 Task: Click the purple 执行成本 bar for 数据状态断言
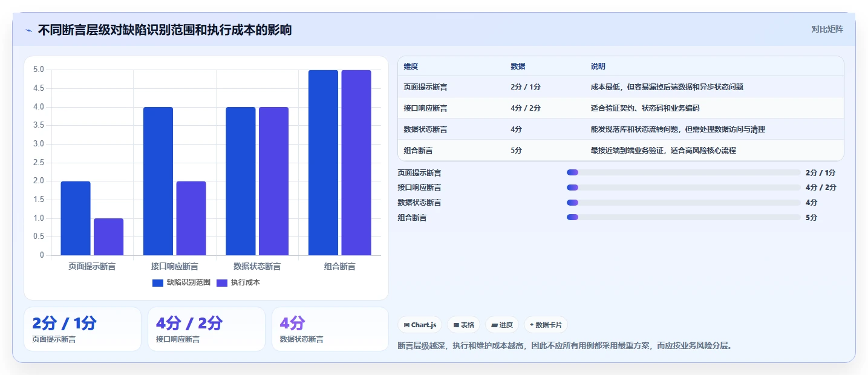pos(273,181)
